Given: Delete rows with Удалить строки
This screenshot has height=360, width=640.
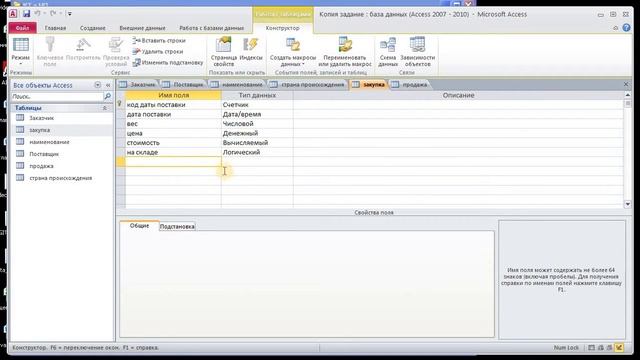Looking at the screenshot, I should (x=158, y=51).
